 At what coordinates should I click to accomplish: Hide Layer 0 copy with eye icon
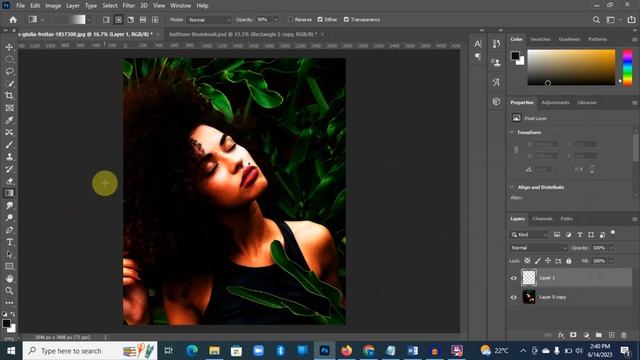click(x=514, y=297)
